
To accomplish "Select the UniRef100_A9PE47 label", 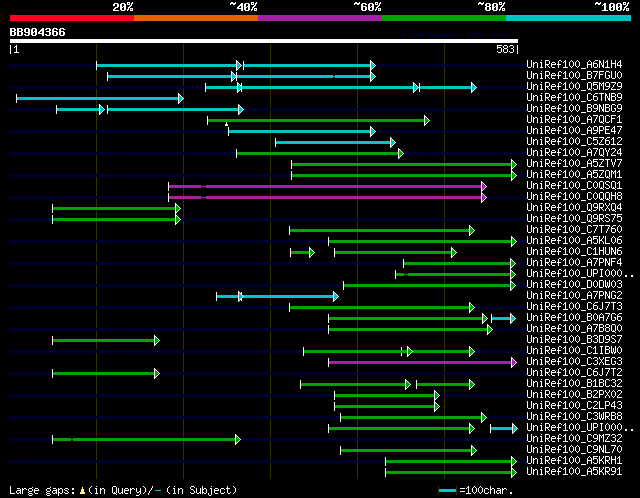I will click(574, 131).
